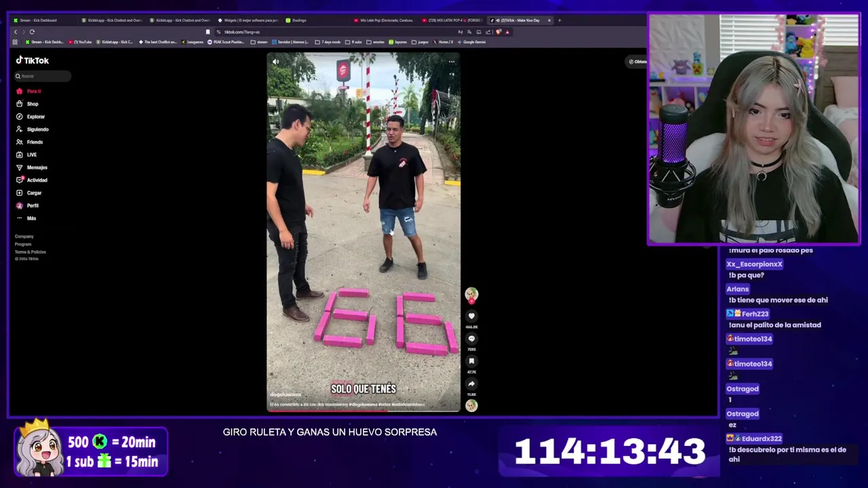Go to Explorar in sidebar

point(36,117)
